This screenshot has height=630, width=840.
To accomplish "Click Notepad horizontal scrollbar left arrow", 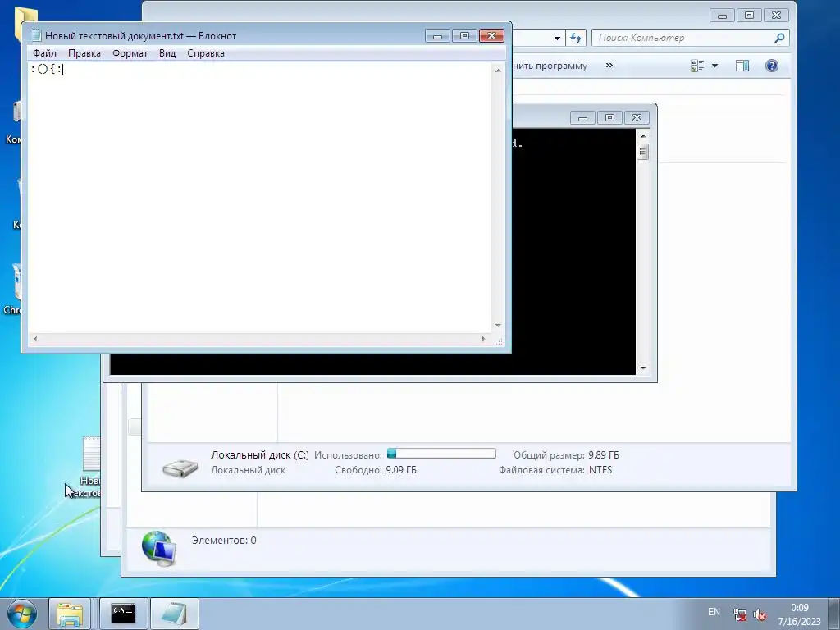I will 35,339.
